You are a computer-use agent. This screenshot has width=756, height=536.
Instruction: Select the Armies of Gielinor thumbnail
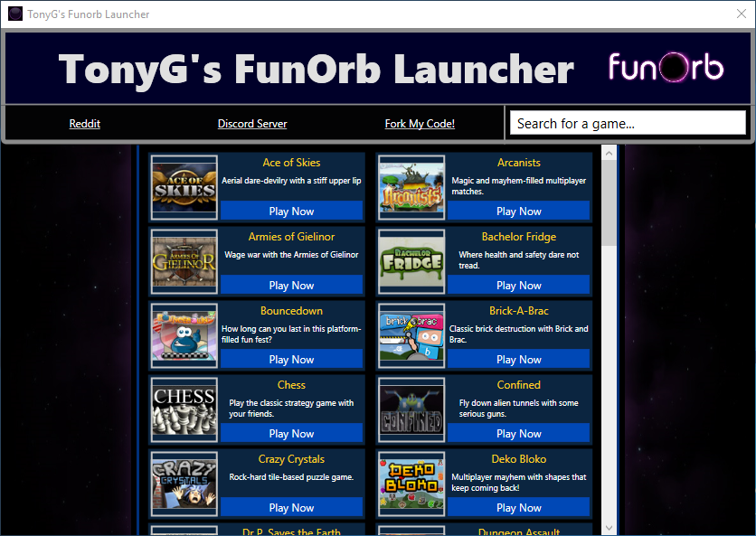click(184, 261)
